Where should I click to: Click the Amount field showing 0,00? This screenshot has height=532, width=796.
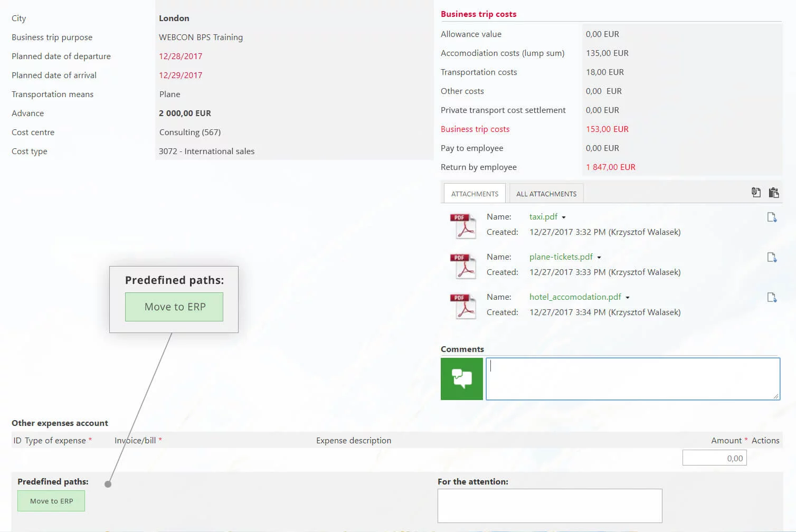(x=715, y=458)
